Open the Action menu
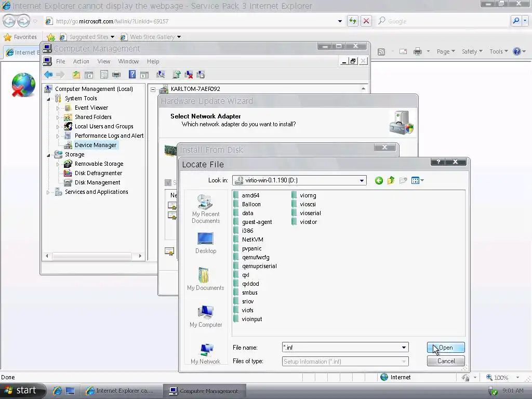Viewport: 532px width, 399px height. [81, 61]
